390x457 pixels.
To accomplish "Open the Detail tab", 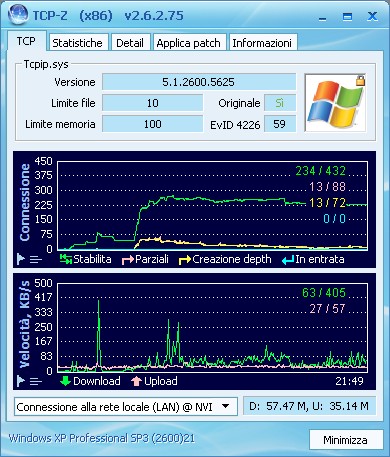I will point(130,42).
